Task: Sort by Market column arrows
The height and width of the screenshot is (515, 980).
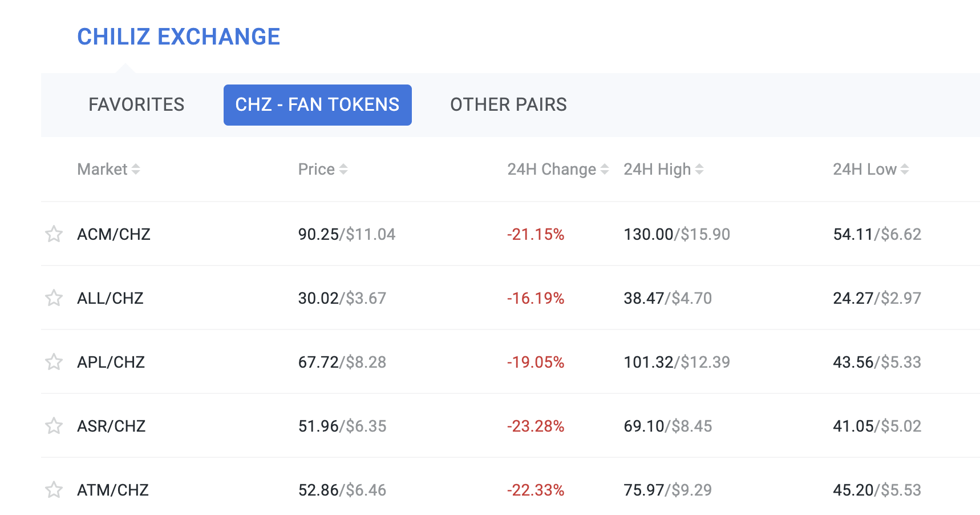Action: (136, 170)
